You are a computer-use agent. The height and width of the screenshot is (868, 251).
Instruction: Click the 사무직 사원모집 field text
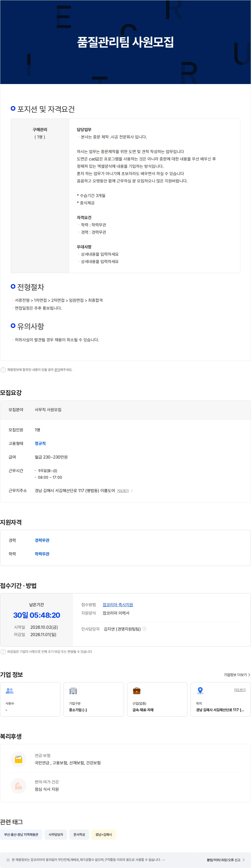tap(48, 410)
